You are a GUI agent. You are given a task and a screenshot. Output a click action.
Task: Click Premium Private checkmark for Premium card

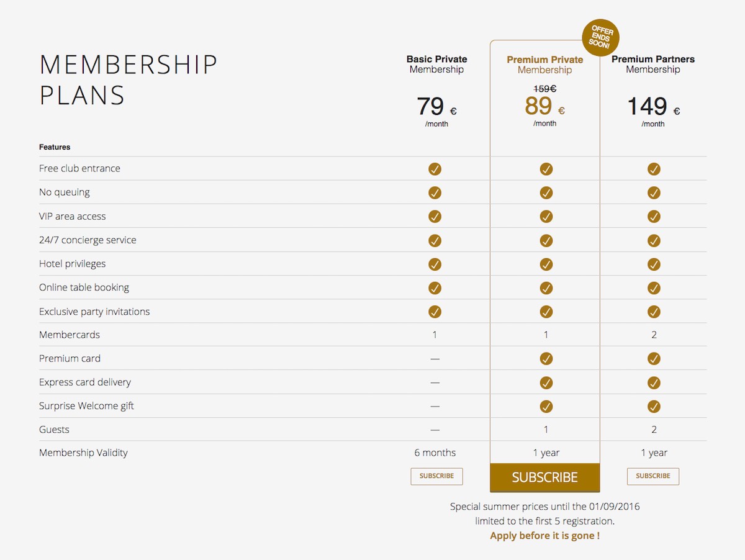coord(546,359)
